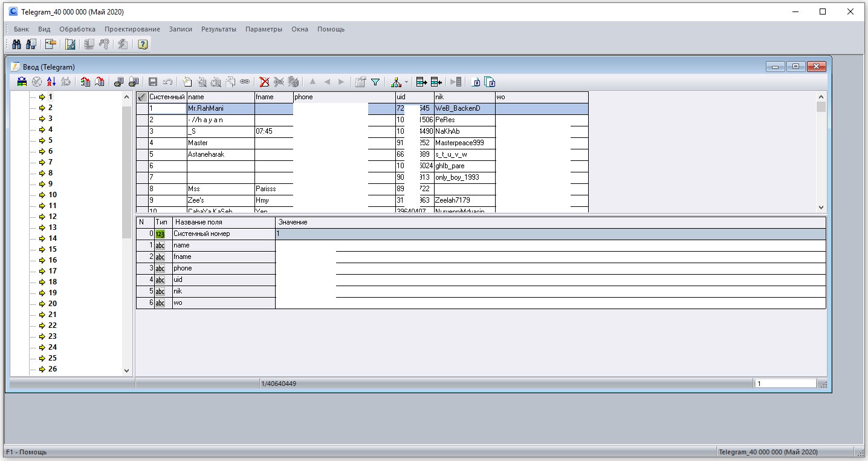Click the table refresh icon at toolbar start
This screenshot has height=461, width=868.
pyautogui.click(x=22, y=82)
